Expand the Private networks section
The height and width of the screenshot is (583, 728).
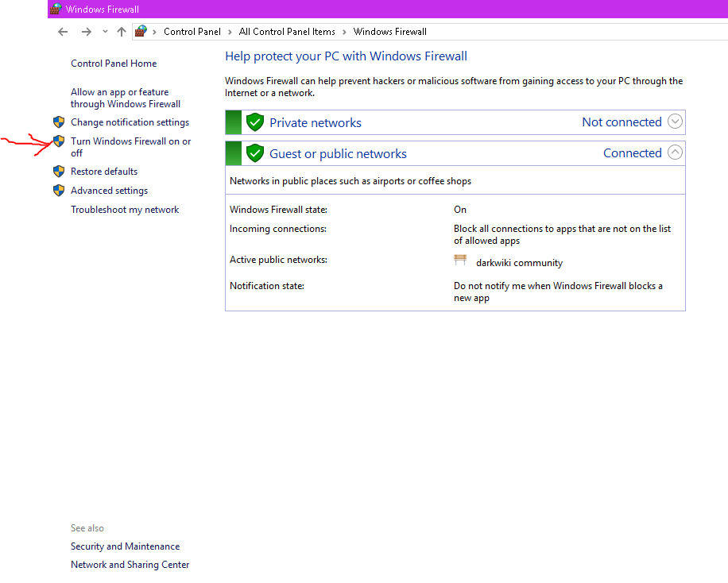point(675,122)
